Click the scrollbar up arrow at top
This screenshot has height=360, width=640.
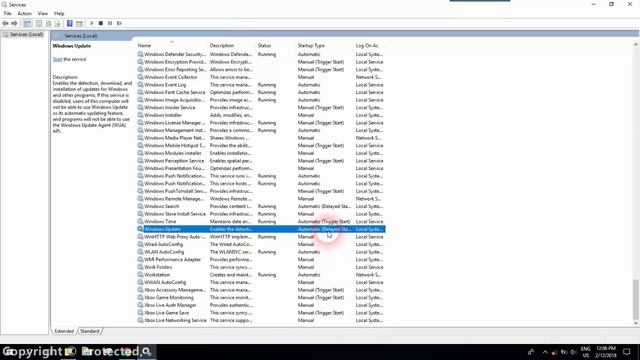click(636, 44)
